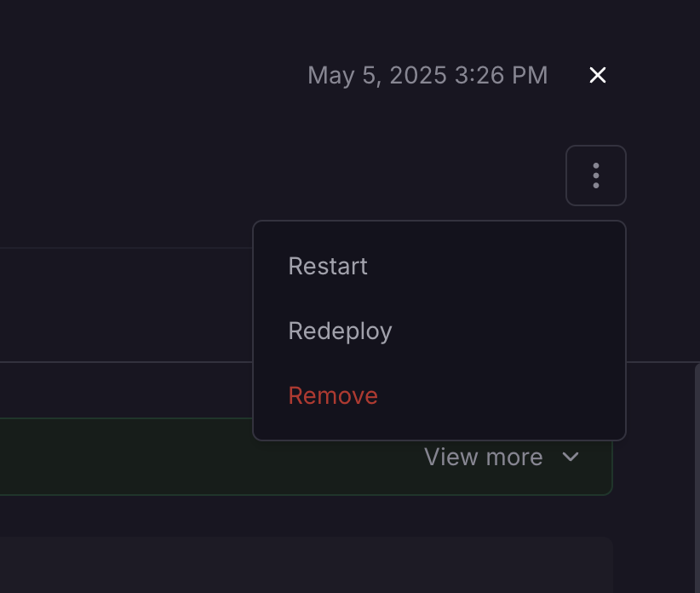The image size is (700, 593).
Task: Click the dark panel below the green card
Action: pyautogui.click(x=307, y=565)
